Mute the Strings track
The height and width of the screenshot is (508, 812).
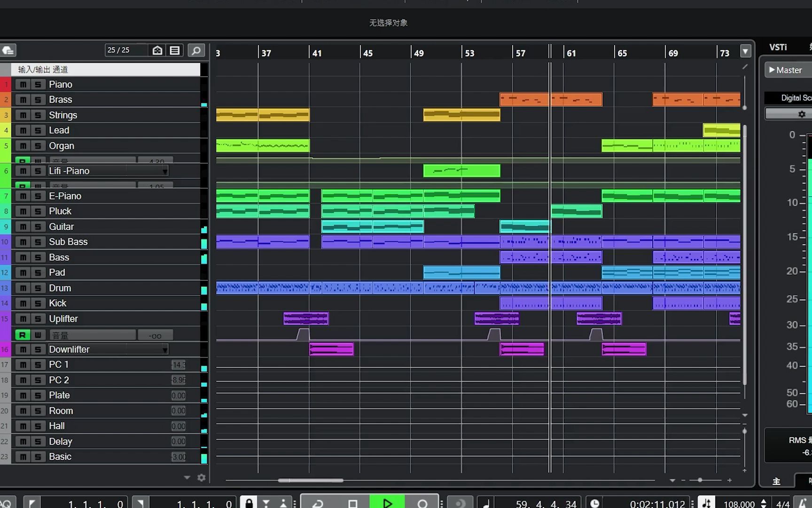pyautogui.click(x=23, y=115)
